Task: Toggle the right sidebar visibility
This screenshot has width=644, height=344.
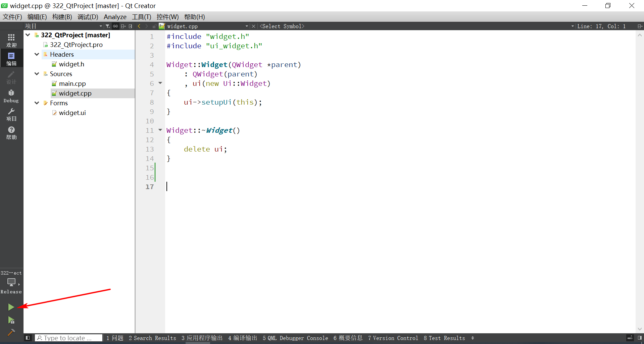Action: click(640, 338)
